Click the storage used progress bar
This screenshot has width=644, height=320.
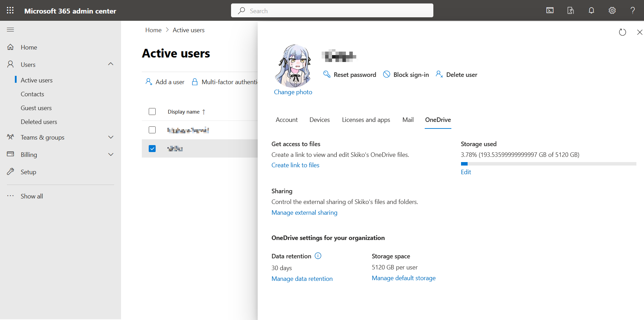pyautogui.click(x=548, y=164)
